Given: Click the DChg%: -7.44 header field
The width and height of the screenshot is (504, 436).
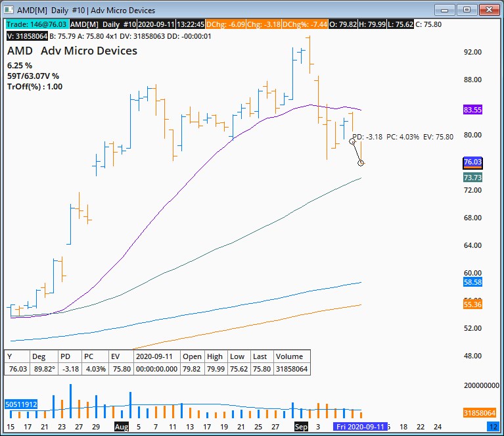Looking at the screenshot, I should pyautogui.click(x=305, y=24).
